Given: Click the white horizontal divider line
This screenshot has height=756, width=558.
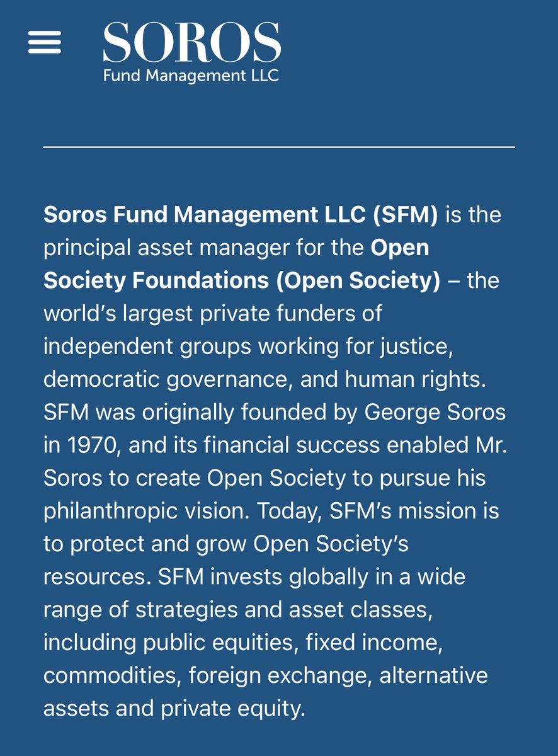Looking at the screenshot, I should pos(278,147).
